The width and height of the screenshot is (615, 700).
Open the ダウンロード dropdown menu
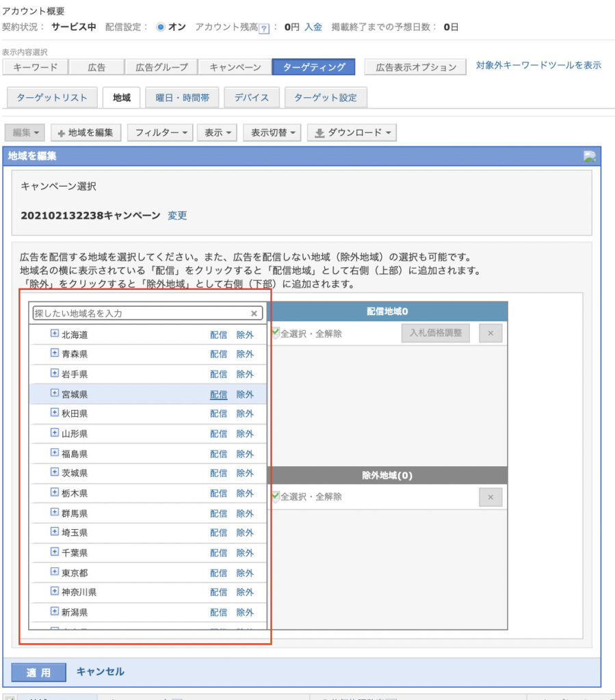coord(352,133)
